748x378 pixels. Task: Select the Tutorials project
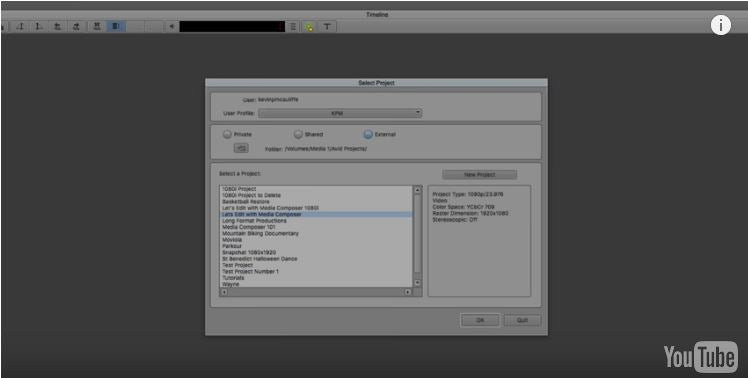233,277
